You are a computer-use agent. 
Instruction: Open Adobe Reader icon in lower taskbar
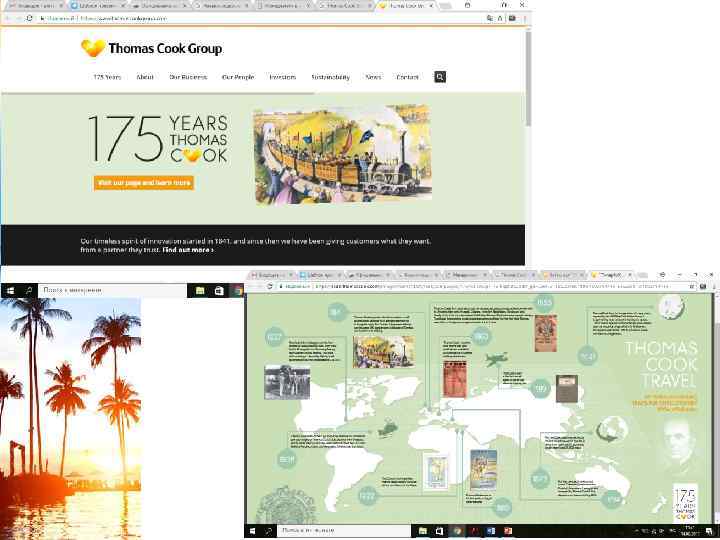[x=474, y=531]
